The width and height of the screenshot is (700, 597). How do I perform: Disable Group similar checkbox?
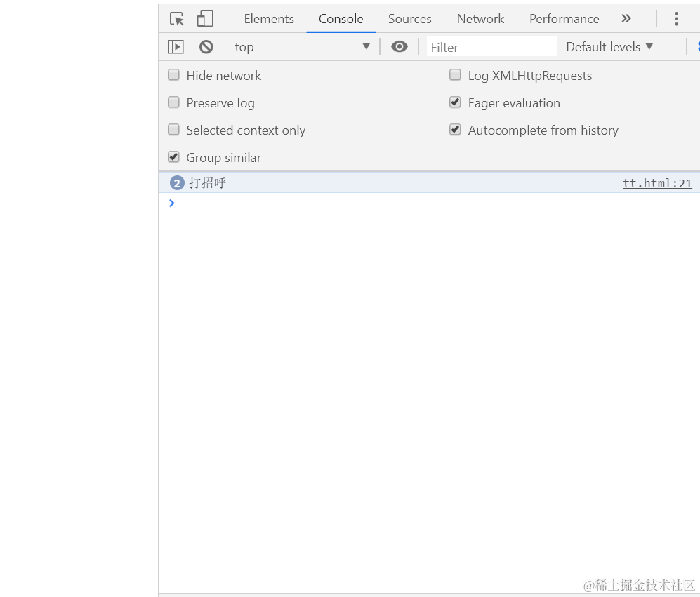(173, 156)
